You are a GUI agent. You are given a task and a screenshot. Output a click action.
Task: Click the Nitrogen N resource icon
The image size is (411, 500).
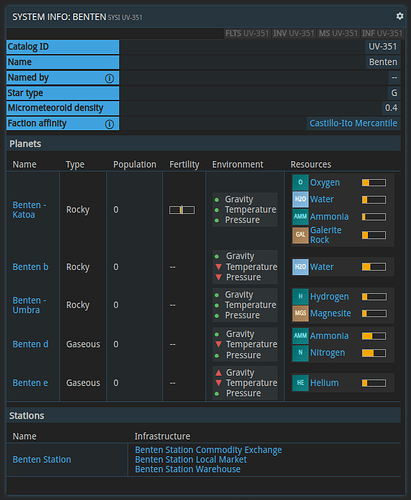click(300, 353)
